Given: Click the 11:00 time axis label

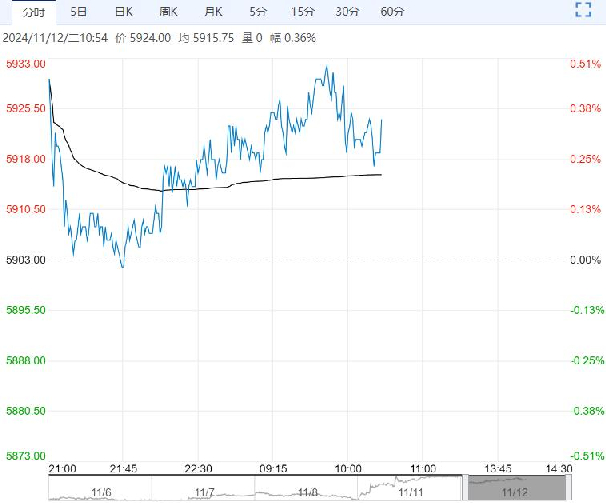Looking at the screenshot, I should click(423, 469).
